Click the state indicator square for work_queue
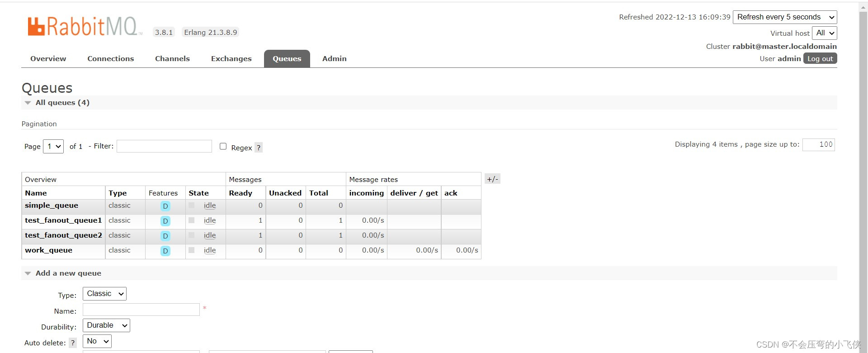 tap(192, 250)
